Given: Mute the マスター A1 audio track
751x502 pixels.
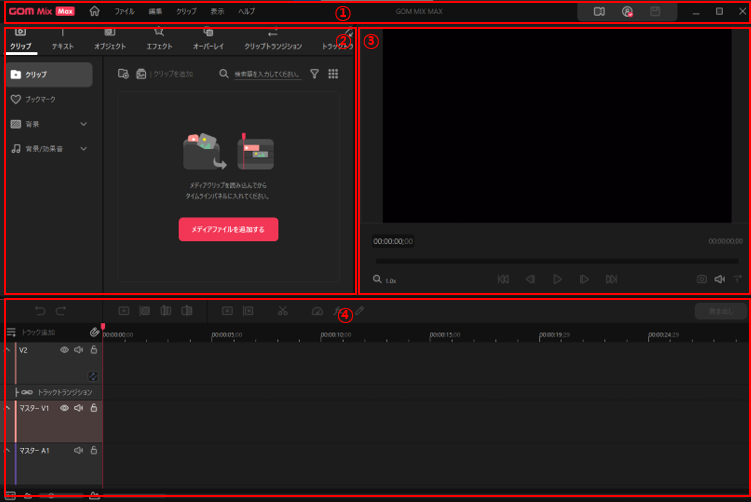Looking at the screenshot, I should (x=79, y=451).
